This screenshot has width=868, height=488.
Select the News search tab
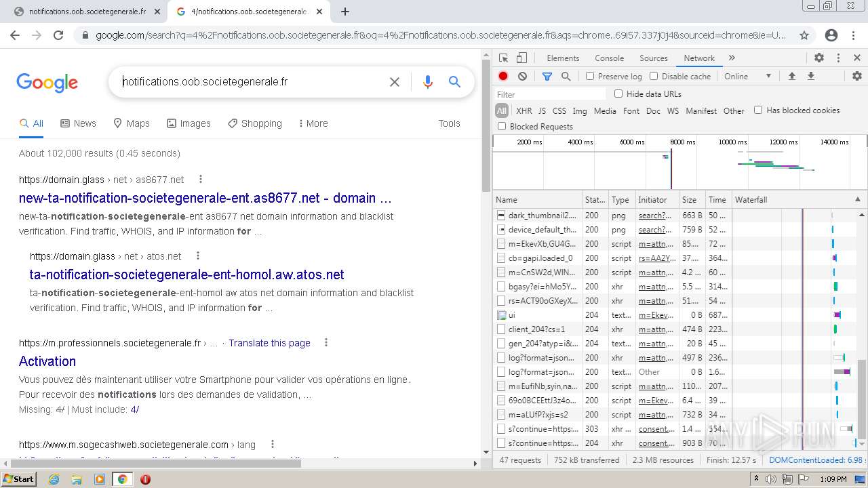[x=78, y=123]
